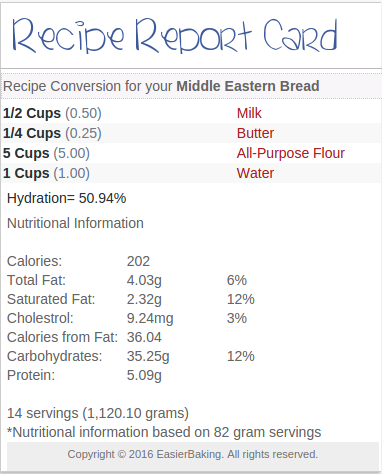Click the Total Fat 4.03g value
The image size is (382, 474).
144,281
